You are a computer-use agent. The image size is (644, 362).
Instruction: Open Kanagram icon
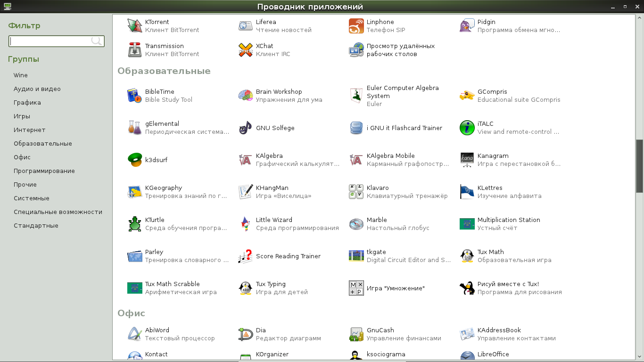467,160
